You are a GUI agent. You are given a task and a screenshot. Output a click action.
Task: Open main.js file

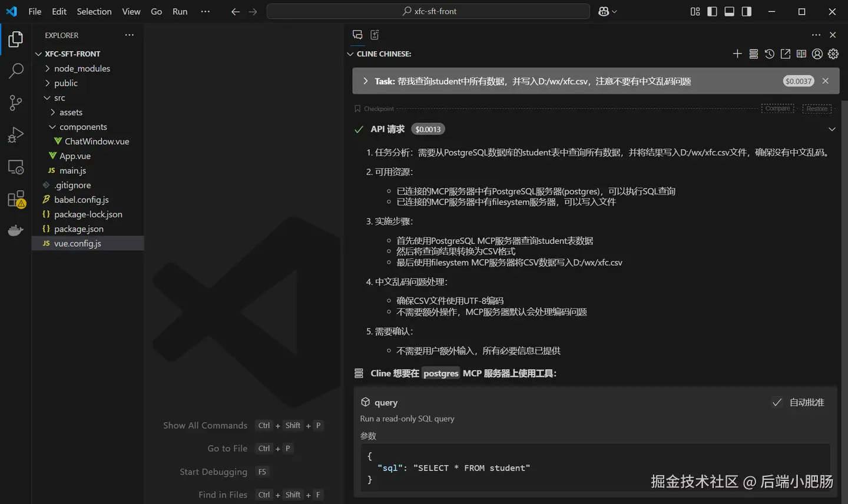click(x=88, y=170)
